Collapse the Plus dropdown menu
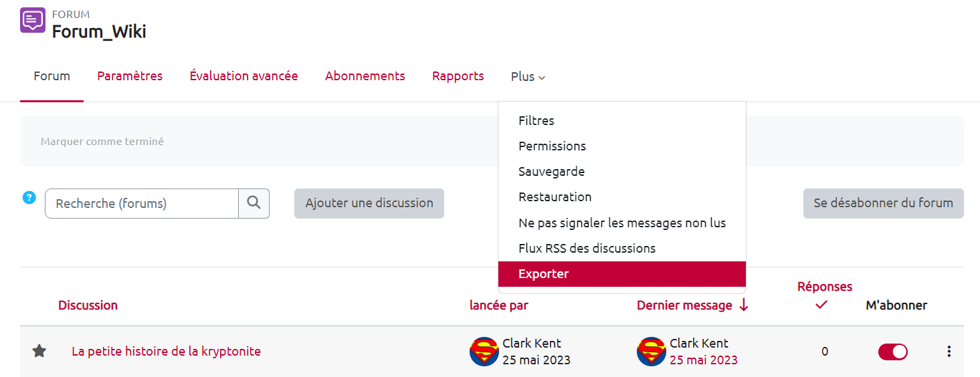 click(528, 77)
